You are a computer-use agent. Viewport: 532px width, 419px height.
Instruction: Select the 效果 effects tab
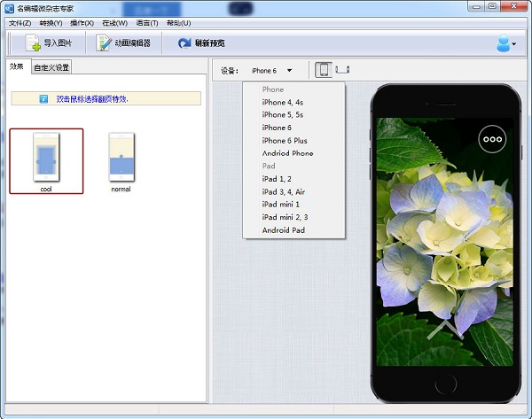click(17, 66)
